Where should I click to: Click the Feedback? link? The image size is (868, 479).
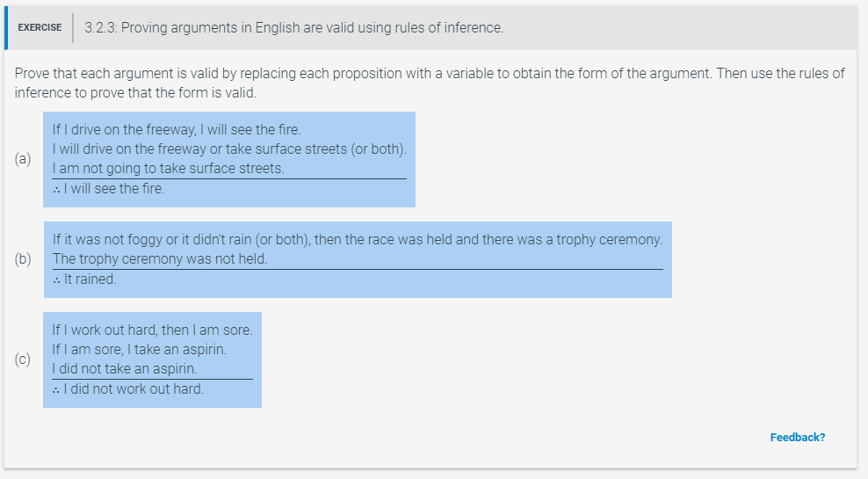797,438
